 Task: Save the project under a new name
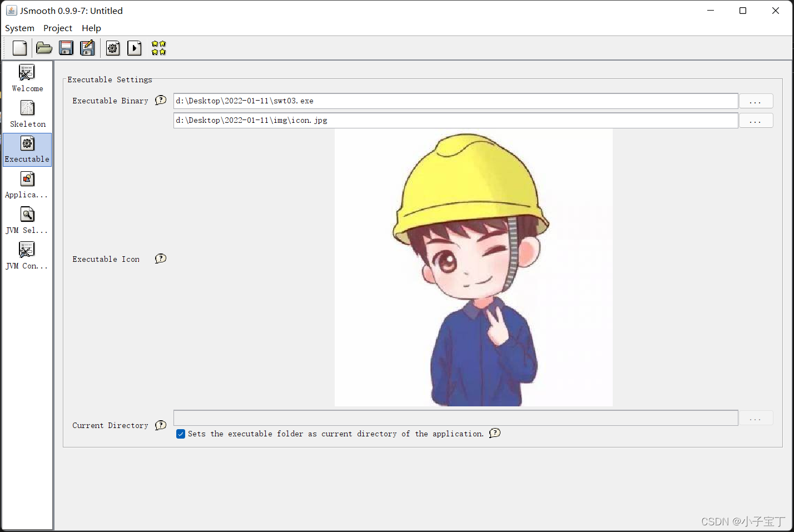point(87,48)
